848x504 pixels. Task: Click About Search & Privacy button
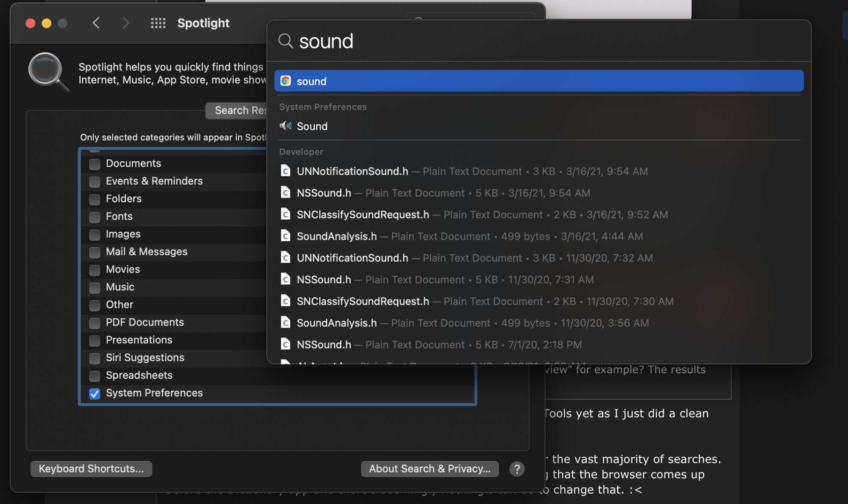430,469
